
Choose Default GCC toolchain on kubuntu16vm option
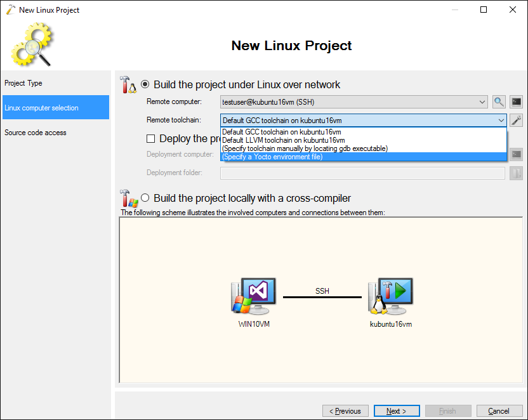tap(364, 132)
